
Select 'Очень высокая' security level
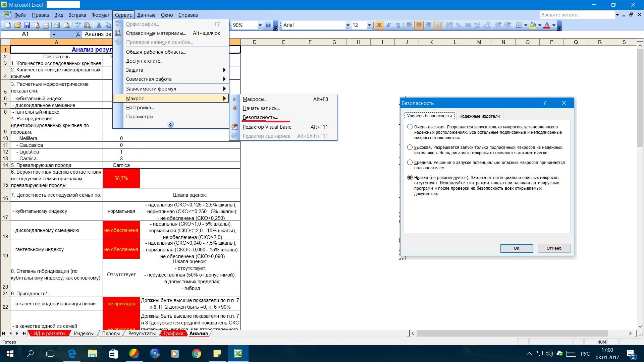(x=410, y=127)
